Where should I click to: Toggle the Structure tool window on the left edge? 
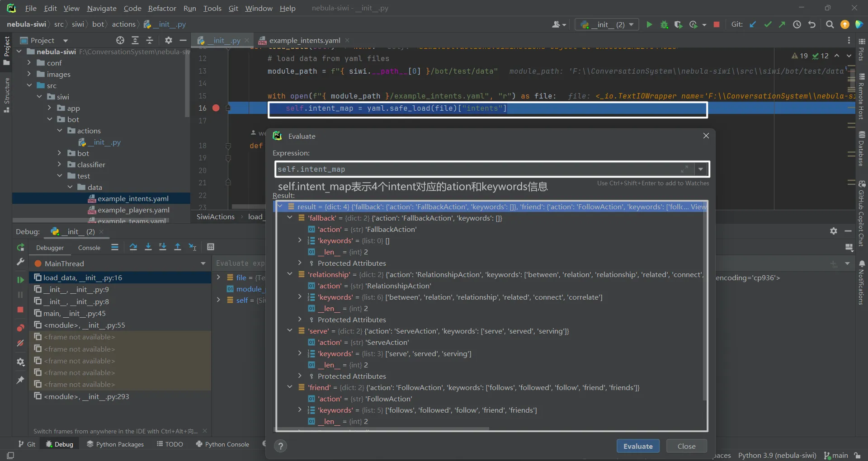pyautogui.click(x=7, y=95)
